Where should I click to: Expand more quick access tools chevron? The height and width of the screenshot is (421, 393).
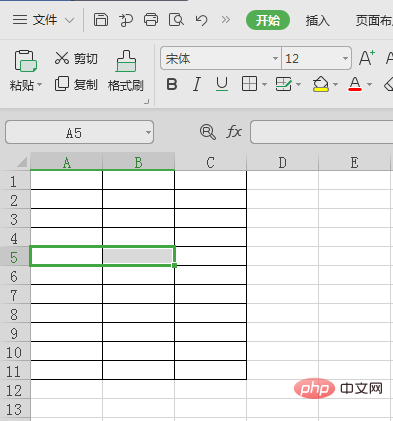pos(226,20)
